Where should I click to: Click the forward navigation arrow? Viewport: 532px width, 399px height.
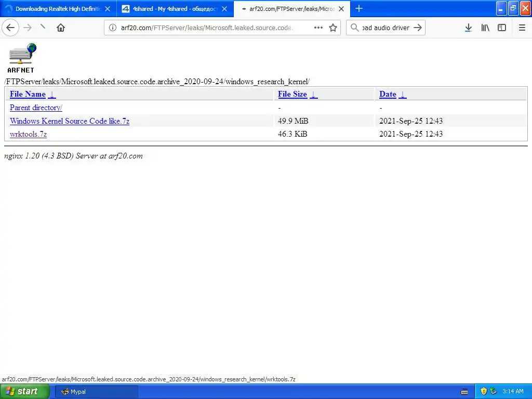click(x=28, y=28)
